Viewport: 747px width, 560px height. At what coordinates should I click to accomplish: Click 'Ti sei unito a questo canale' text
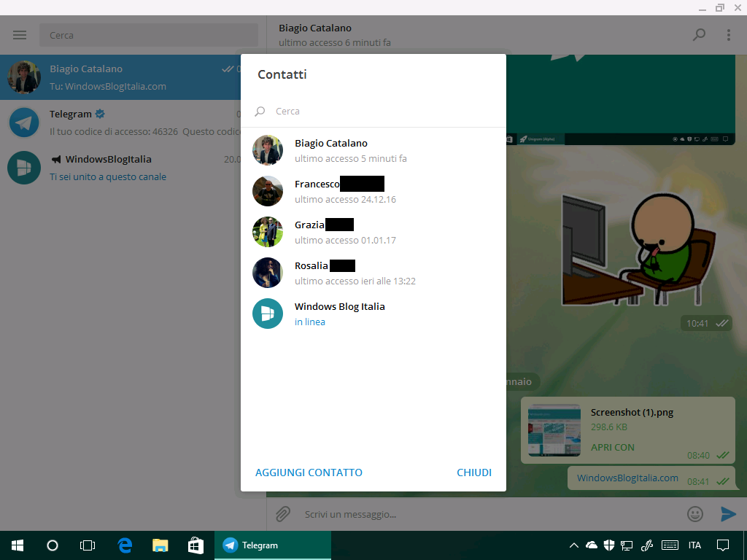pos(108,177)
